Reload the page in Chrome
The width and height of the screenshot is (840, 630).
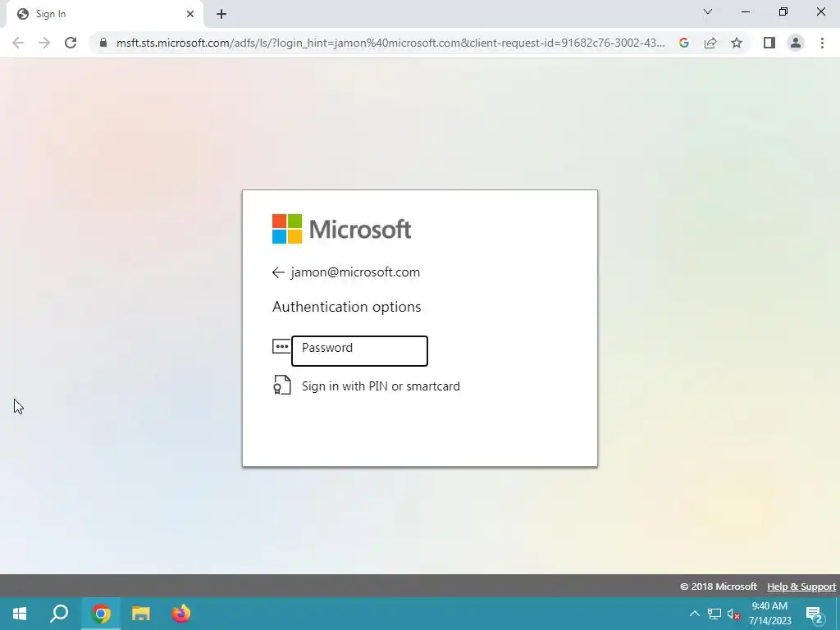(71, 43)
